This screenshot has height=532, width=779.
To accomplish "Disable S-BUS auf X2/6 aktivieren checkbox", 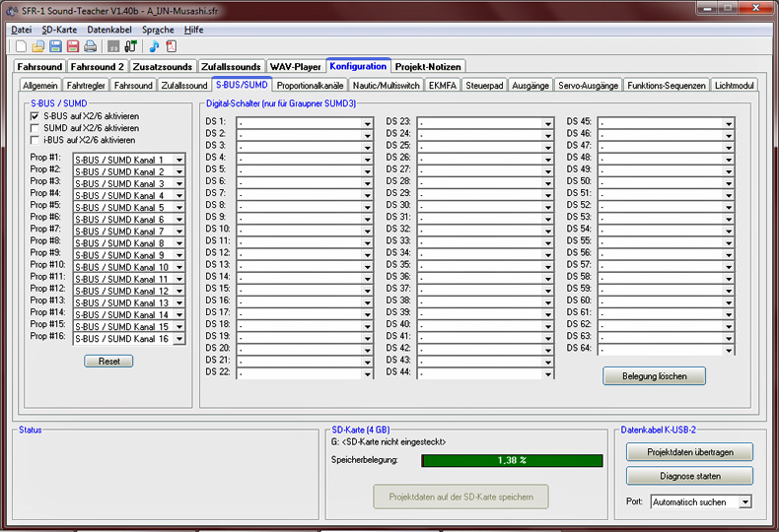I will tap(35, 116).
